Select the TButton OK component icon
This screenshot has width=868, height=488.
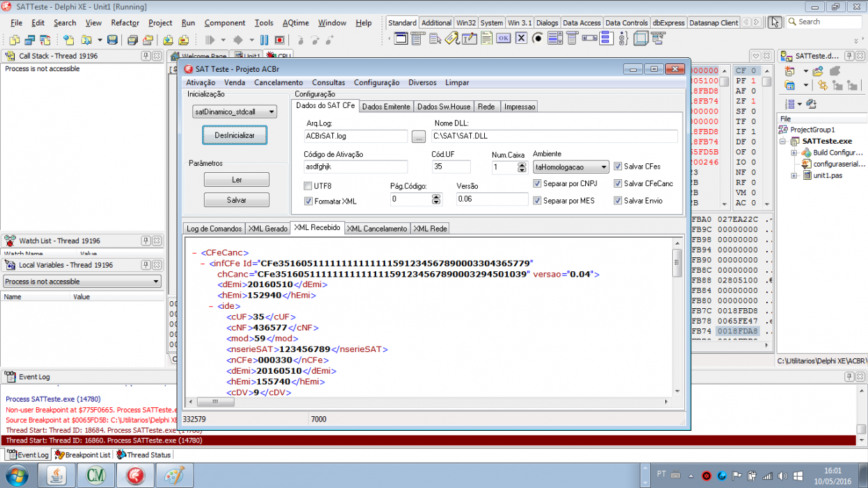coord(503,38)
